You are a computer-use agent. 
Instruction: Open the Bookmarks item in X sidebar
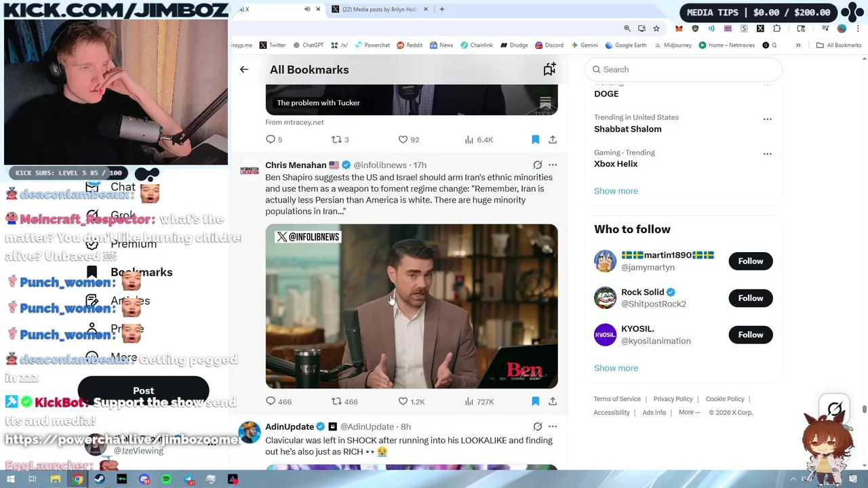(129, 272)
